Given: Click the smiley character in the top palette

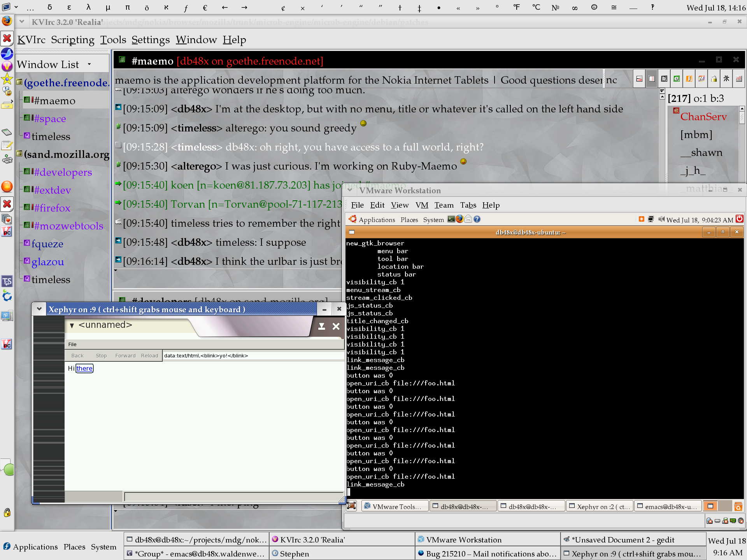Looking at the screenshot, I should [594, 7].
